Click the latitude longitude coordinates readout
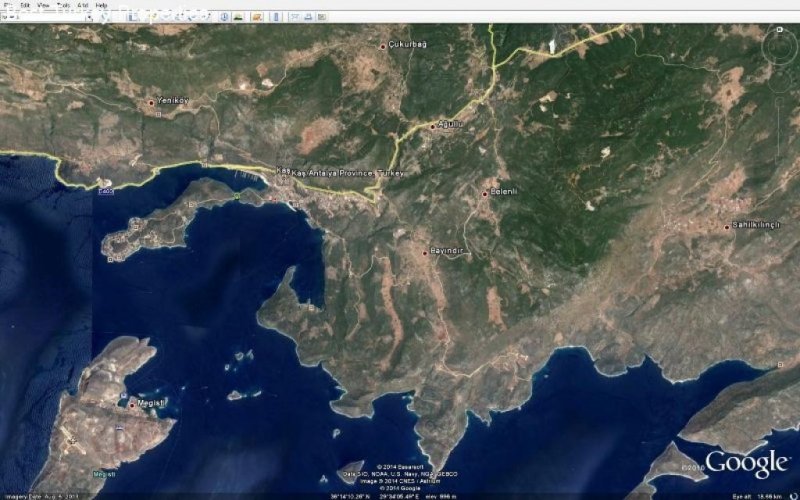 click(x=376, y=496)
